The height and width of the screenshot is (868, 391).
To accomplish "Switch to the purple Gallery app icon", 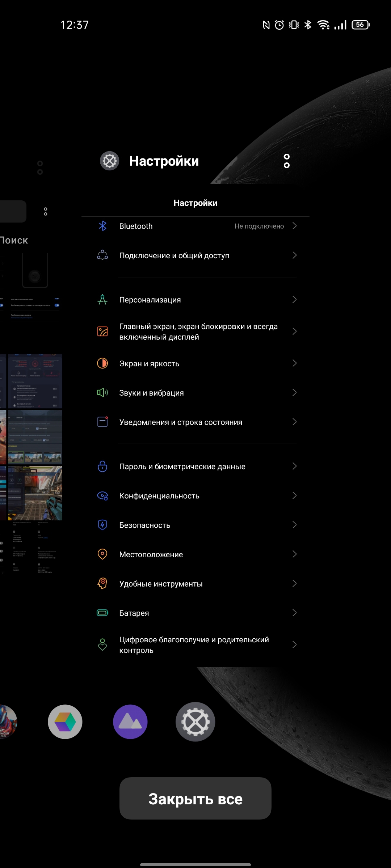I will [130, 722].
